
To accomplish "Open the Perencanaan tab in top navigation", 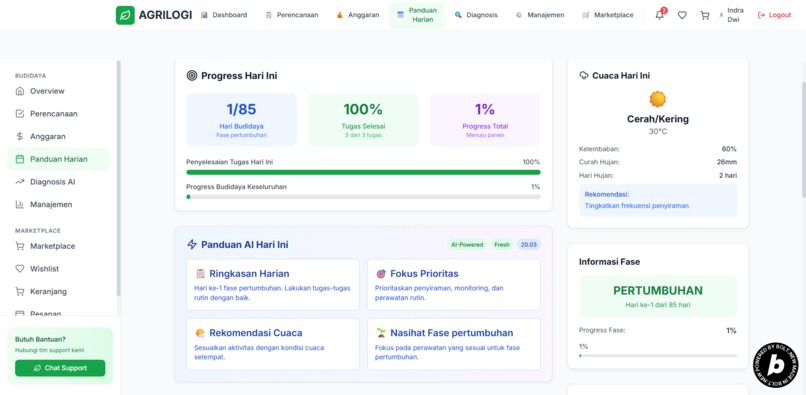I will 291,15.
